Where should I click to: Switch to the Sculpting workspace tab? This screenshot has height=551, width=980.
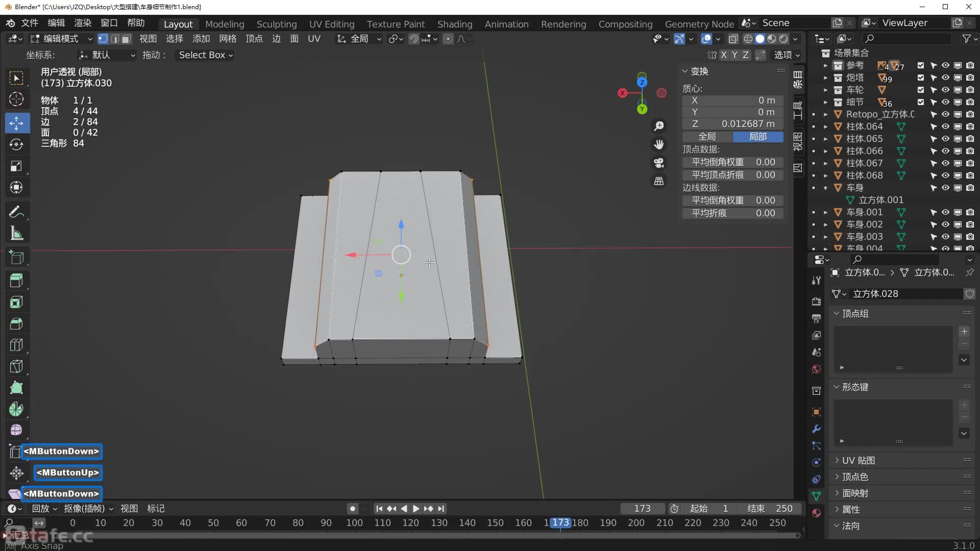tap(276, 24)
